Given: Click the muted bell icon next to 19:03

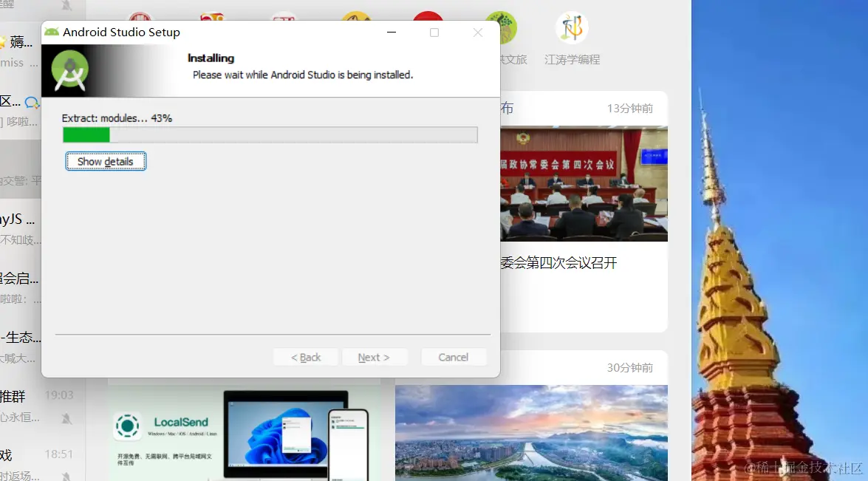Looking at the screenshot, I should point(66,418).
